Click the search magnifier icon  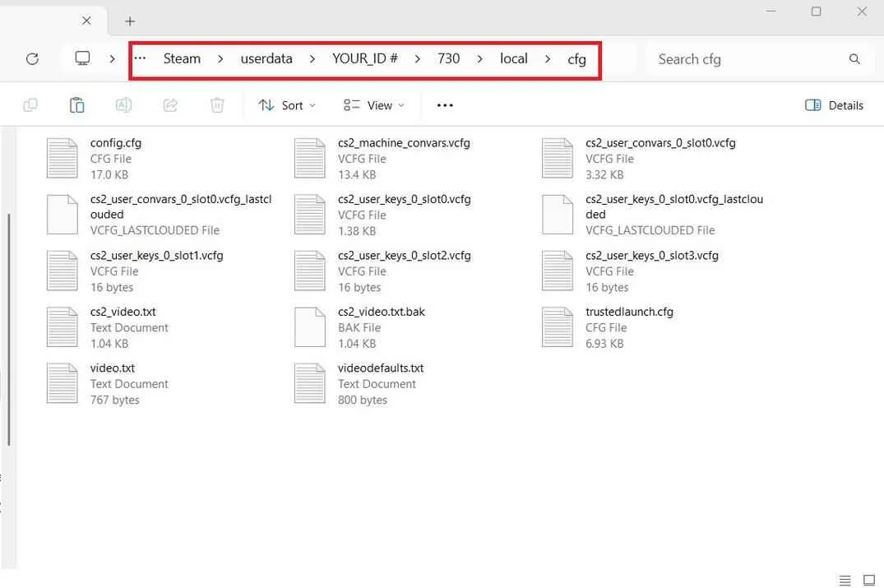(x=854, y=59)
